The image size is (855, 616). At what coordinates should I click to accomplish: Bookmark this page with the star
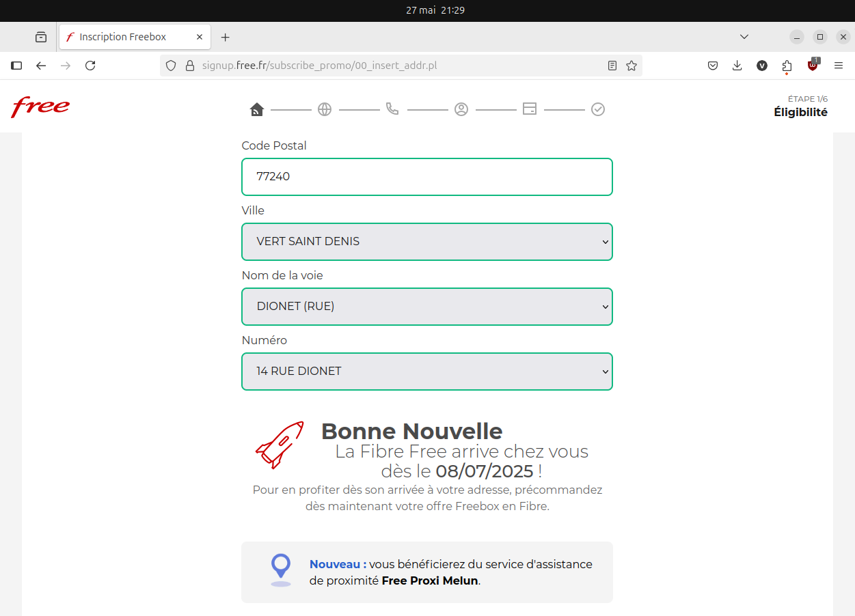pos(632,66)
